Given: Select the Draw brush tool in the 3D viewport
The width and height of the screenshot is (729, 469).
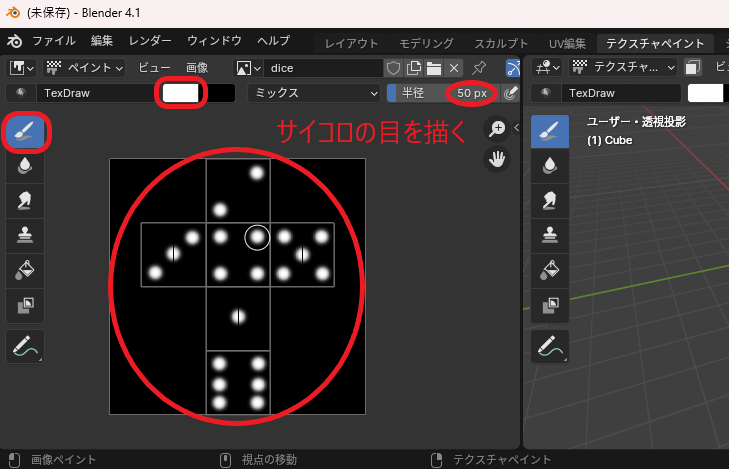Looking at the screenshot, I should (550, 132).
